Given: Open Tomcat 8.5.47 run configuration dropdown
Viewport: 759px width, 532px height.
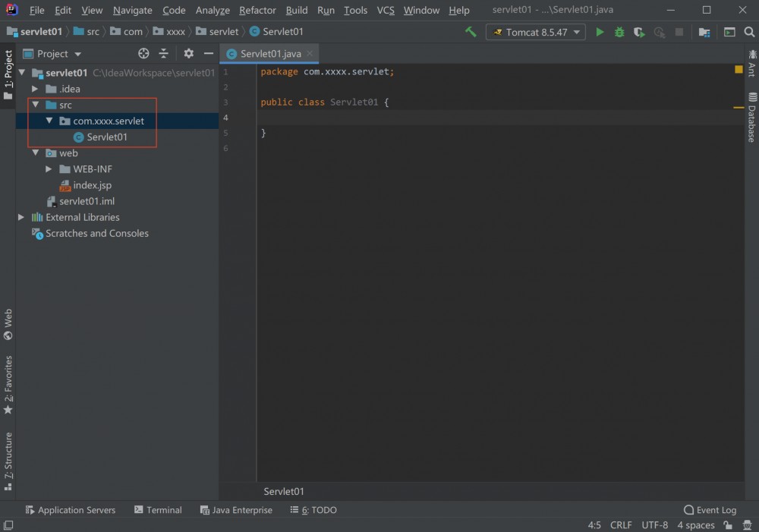Looking at the screenshot, I should [535, 32].
